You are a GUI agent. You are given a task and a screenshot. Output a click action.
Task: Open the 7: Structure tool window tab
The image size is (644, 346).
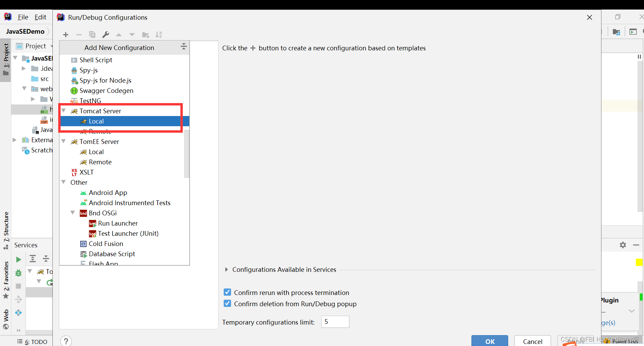[6, 230]
